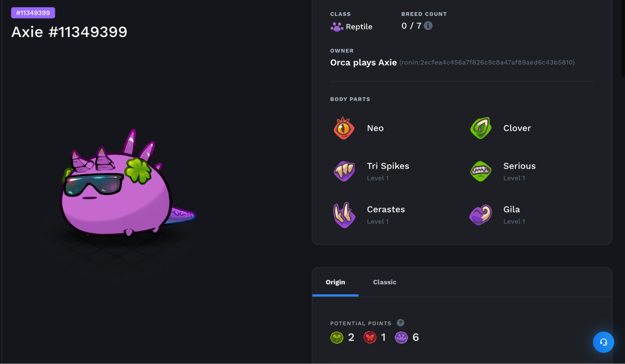Select the Serious mouth part icon
This screenshot has height=364, width=625.
[481, 171]
